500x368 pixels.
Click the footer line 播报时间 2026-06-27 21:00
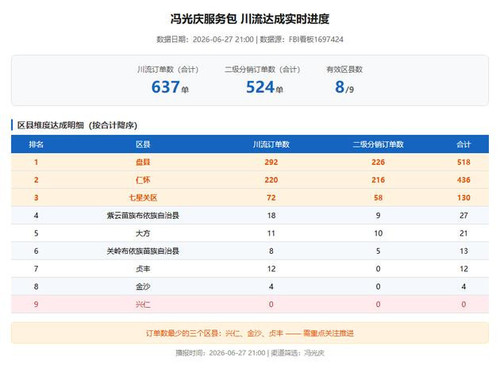(250, 353)
